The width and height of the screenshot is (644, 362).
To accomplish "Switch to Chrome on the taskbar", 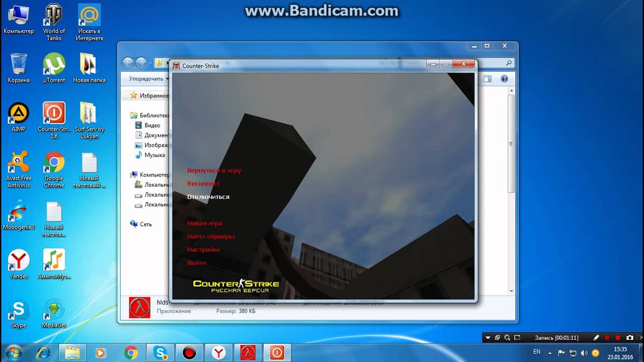I will pyautogui.click(x=131, y=353).
